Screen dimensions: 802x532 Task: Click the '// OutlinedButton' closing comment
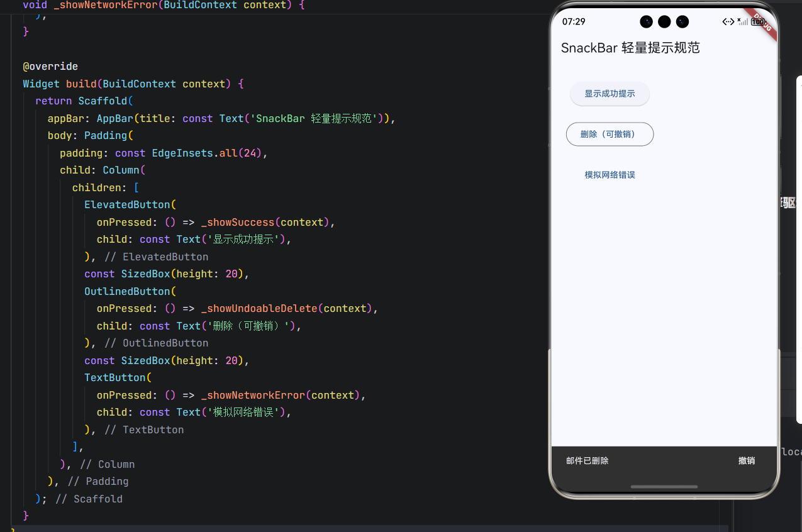tap(157, 343)
